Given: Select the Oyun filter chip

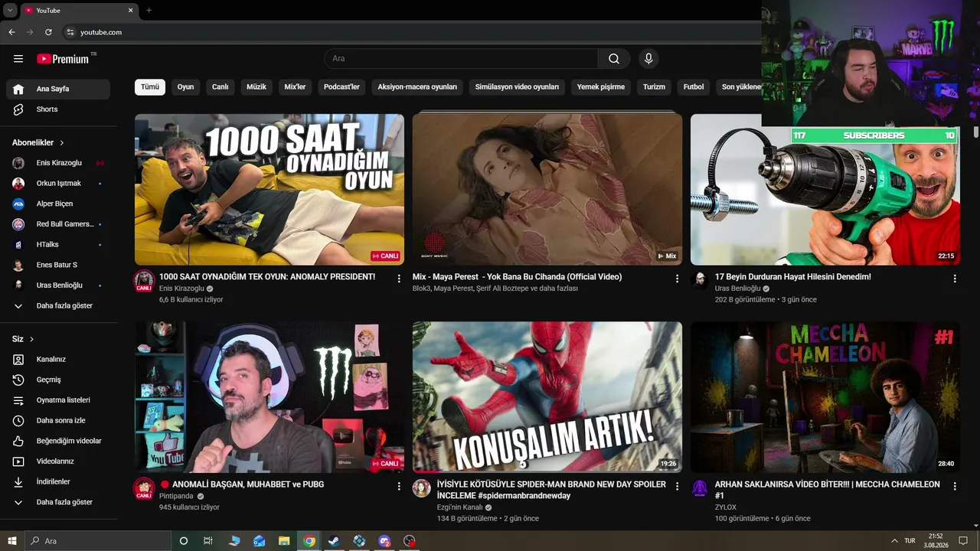Looking at the screenshot, I should coord(185,87).
